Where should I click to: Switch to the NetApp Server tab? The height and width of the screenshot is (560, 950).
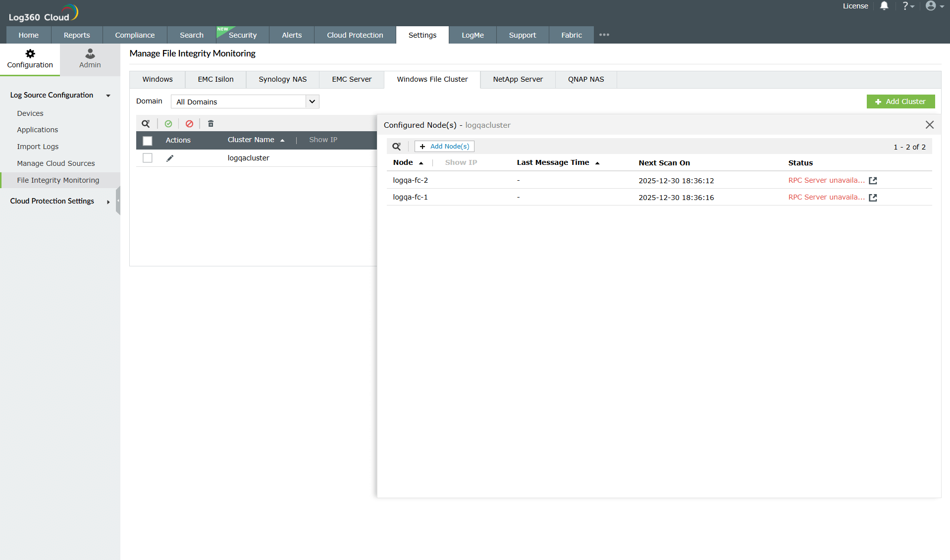coord(517,79)
